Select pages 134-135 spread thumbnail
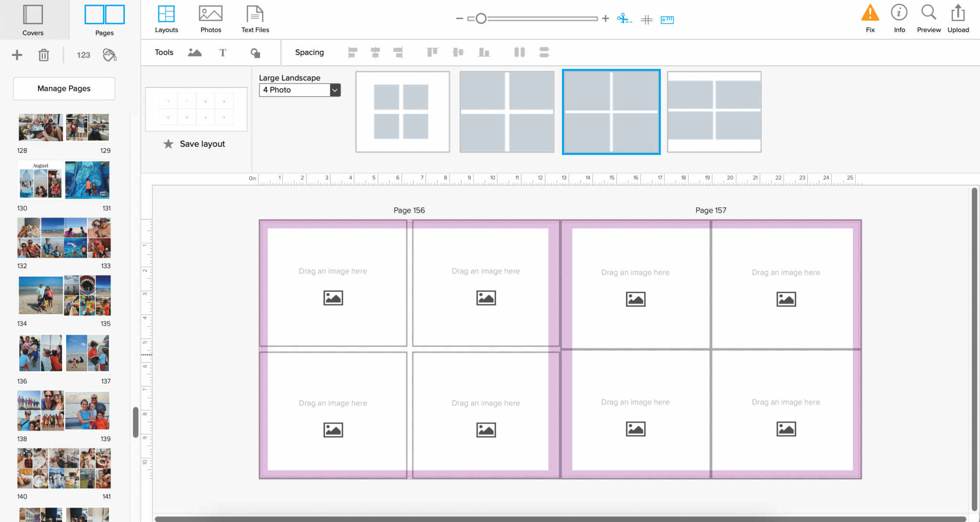 (x=64, y=295)
